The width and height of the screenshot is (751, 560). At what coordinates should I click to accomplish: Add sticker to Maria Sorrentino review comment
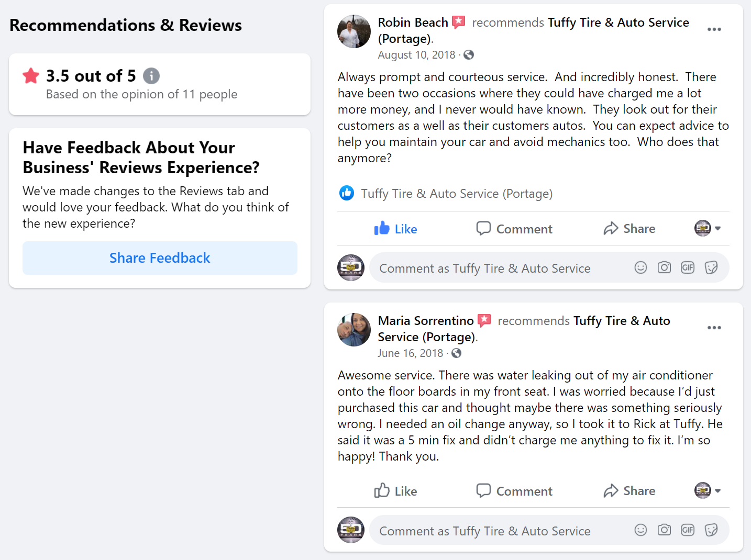tap(711, 530)
